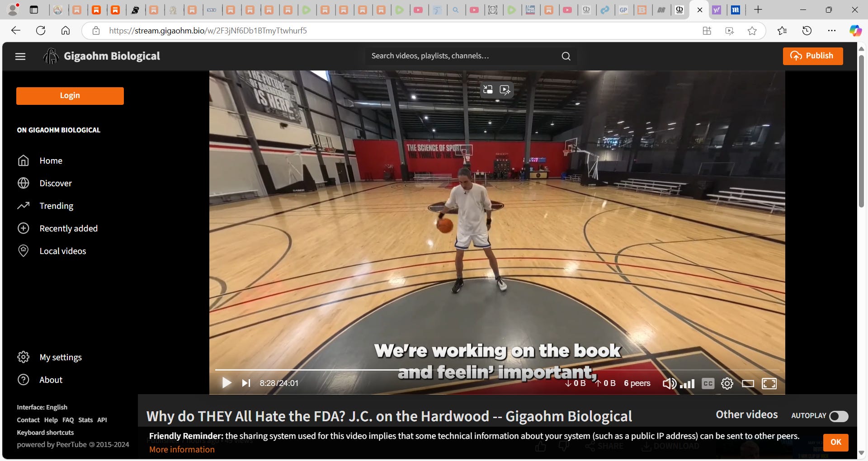The height and width of the screenshot is (461, 868).
Task: View site information lock icon
Action: 96,31
